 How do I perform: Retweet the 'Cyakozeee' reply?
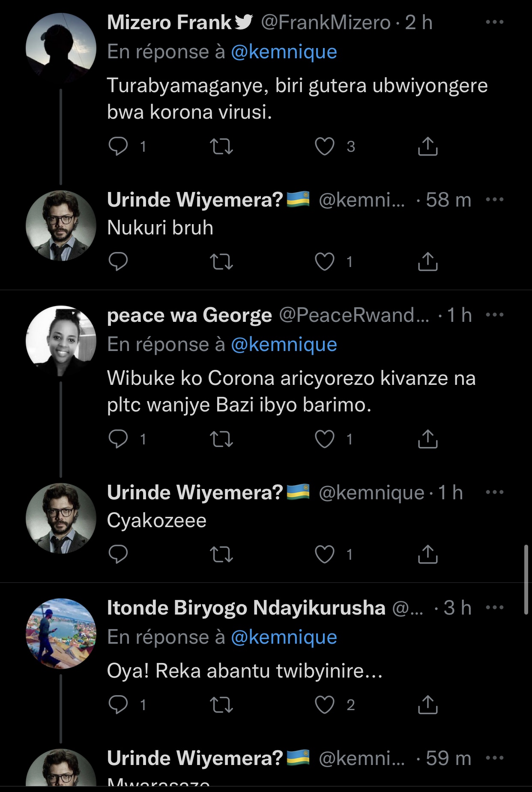pyautogui.click(x=222, y=554)
